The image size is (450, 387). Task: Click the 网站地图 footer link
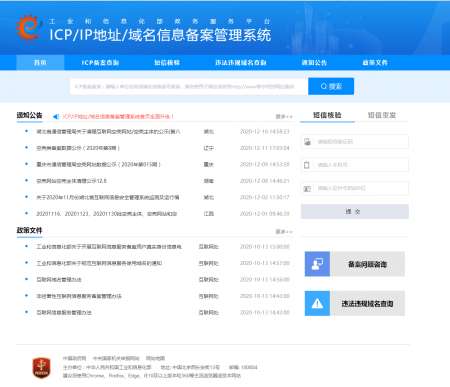tap(155, 358)
